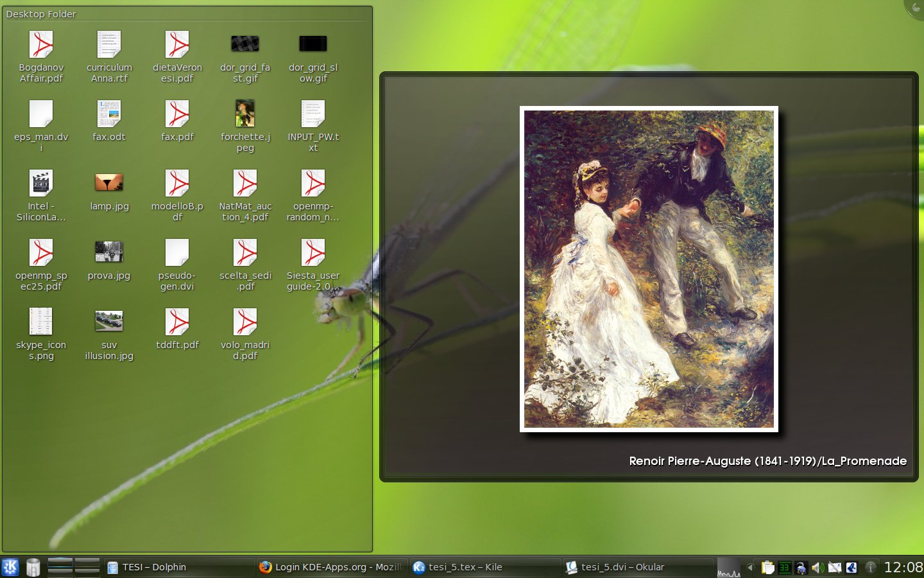This screenshot has width=924, height=578.
Task: Open fax.pdf file icon
Action: [177, 114]
